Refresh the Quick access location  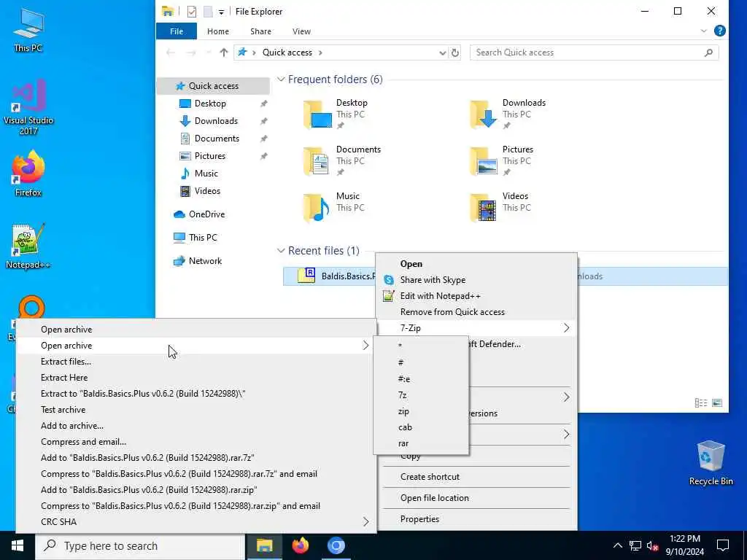tap(455, 52)
